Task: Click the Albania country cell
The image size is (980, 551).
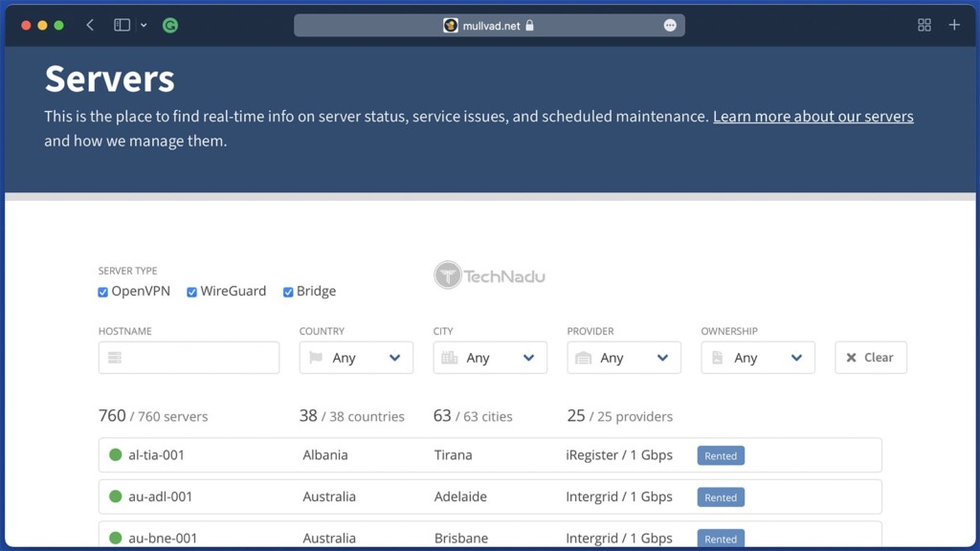Action: click(x=325, y=454)
